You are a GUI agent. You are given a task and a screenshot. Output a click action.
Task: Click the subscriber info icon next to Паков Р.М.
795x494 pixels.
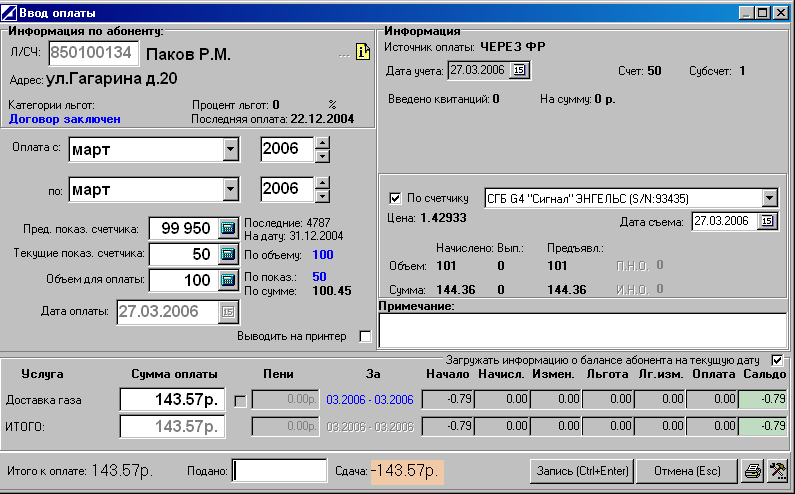pyautogui.click(x=362, y=52)
